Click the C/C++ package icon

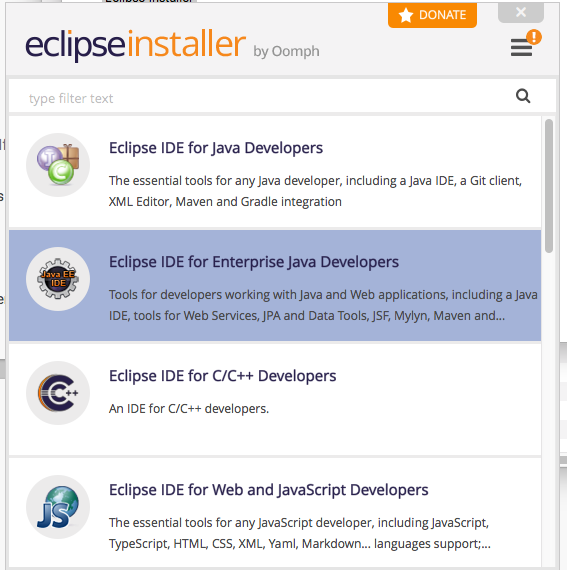pos(58,393)
